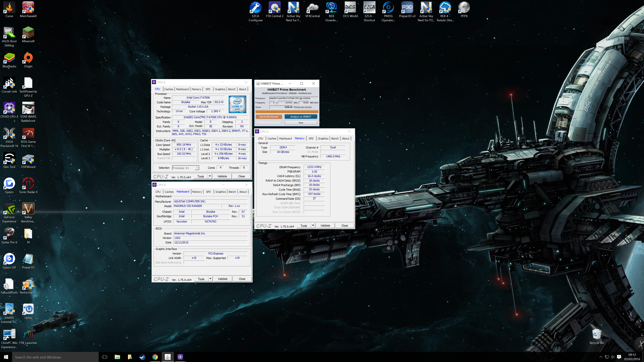
Task: Click Search the web and Windows box
Action: [55, 357]
